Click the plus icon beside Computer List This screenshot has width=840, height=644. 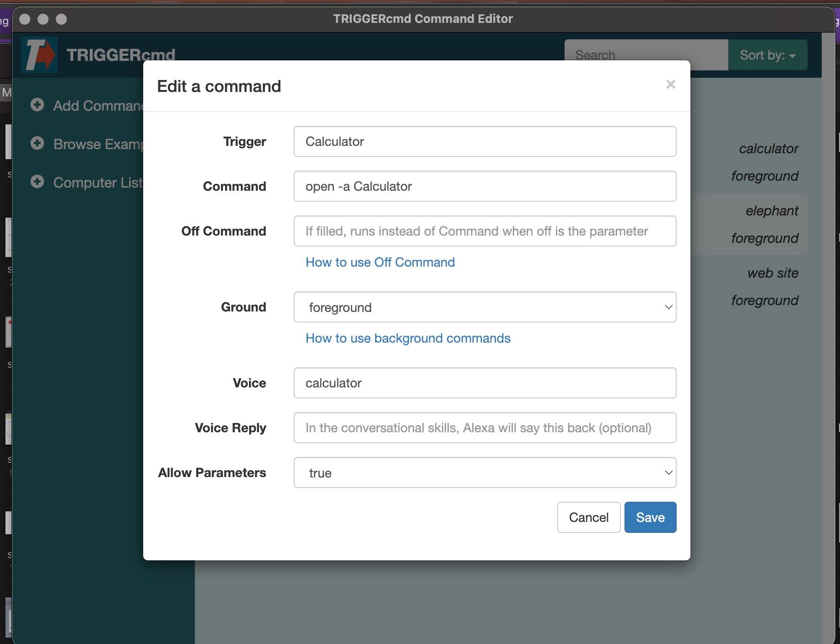[x=37, y=182]
